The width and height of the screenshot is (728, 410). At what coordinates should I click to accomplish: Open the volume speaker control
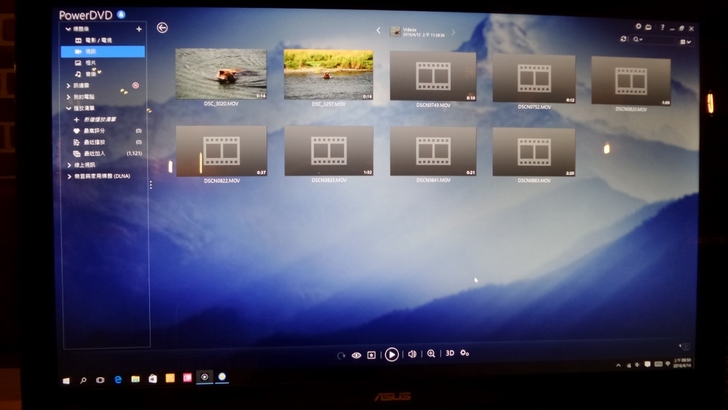pos(412,354)
